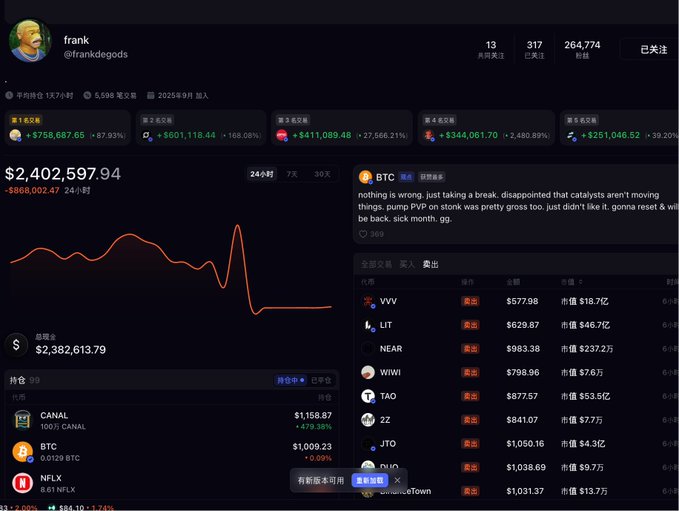679x511 pixels.
Task: Click the blue 观点 tag on the BTC post
Action: tap(406, 177)
